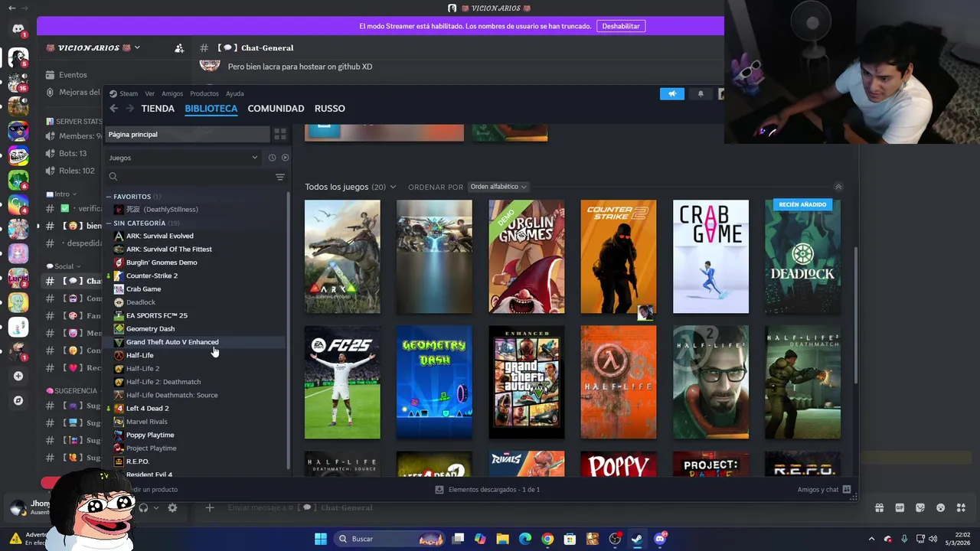Open File Explorer from the taskbar
Viewport: 980px width, 551px height.
pyautogui.click(x=502, y=539)
